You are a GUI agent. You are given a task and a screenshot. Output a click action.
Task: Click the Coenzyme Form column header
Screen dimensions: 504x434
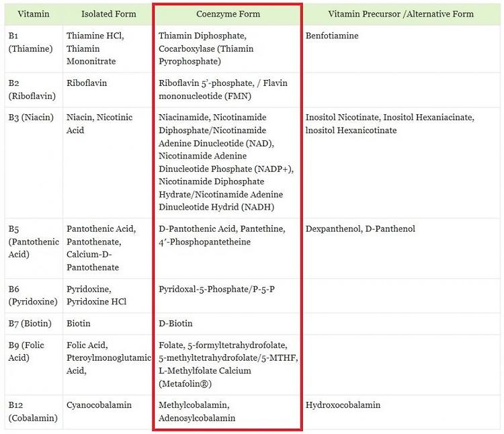228,14
